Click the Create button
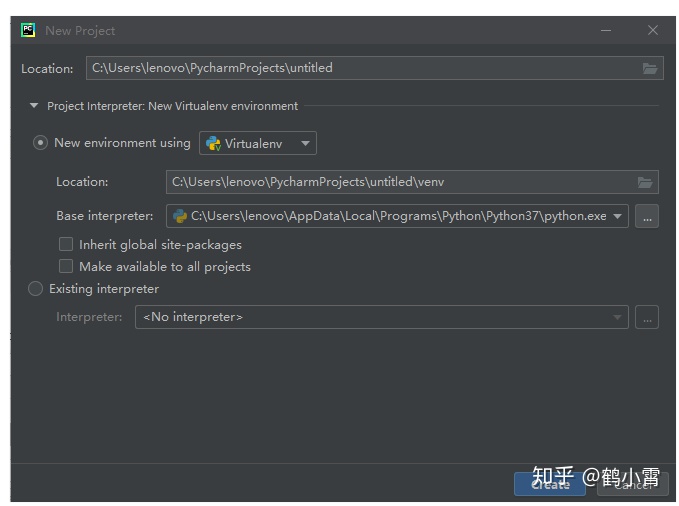The width and height of the screenshot is (679, 506). tap(550, 484)
